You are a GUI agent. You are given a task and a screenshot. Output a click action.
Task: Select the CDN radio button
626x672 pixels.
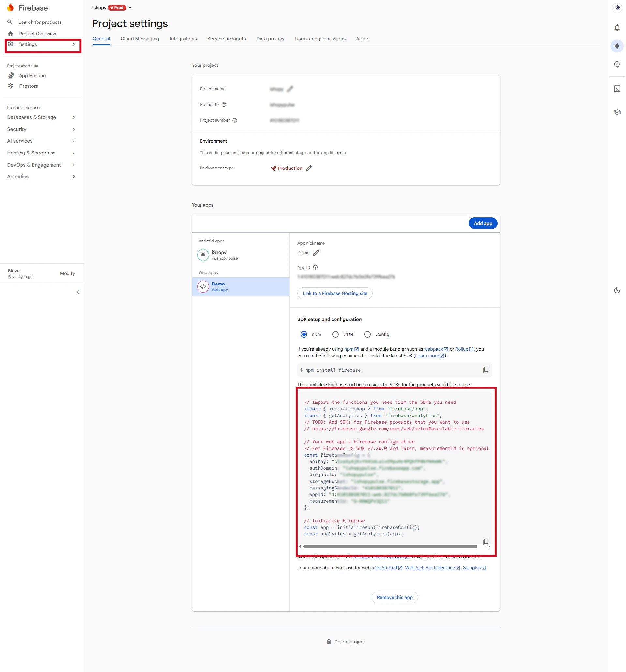[x=335, y=334]
